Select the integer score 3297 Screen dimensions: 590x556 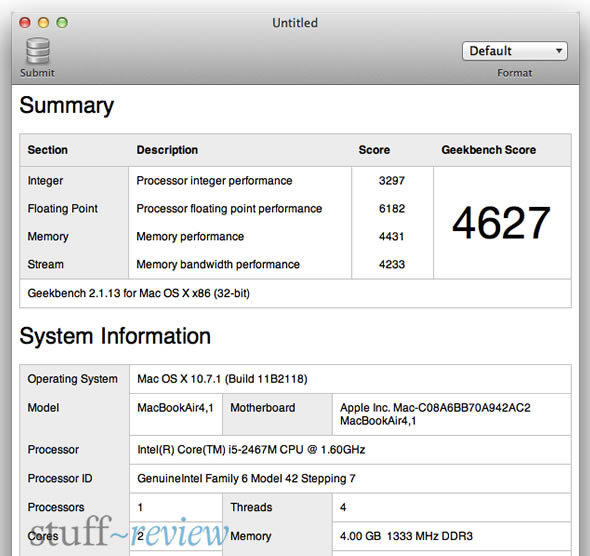392,181
